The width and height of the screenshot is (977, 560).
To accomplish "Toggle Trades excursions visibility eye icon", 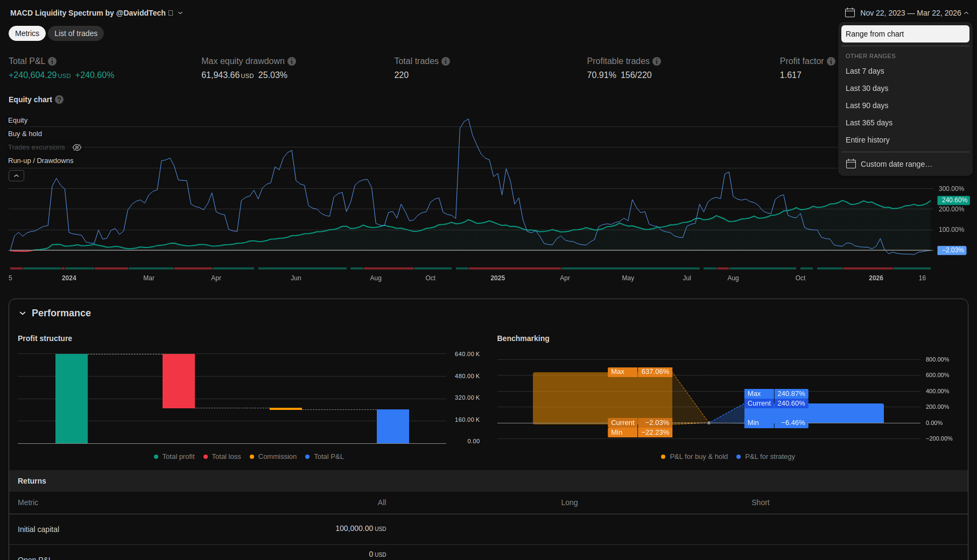I will tap(77, 147).
